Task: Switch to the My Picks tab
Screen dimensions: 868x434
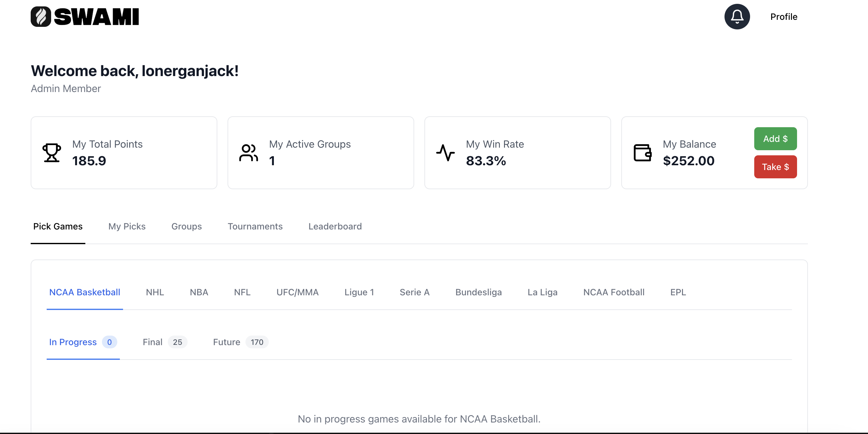Action: (127, 227)
